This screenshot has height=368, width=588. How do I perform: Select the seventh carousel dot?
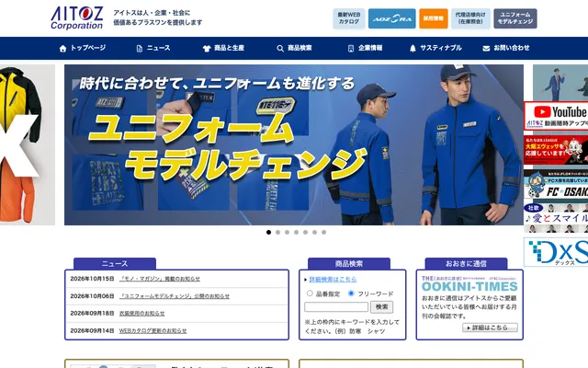point(323,233)
